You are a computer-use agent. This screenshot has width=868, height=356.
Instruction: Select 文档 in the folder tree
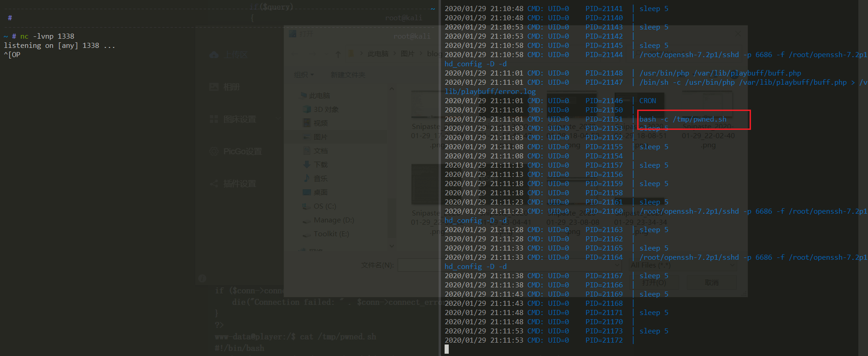(x=320, y=151)
